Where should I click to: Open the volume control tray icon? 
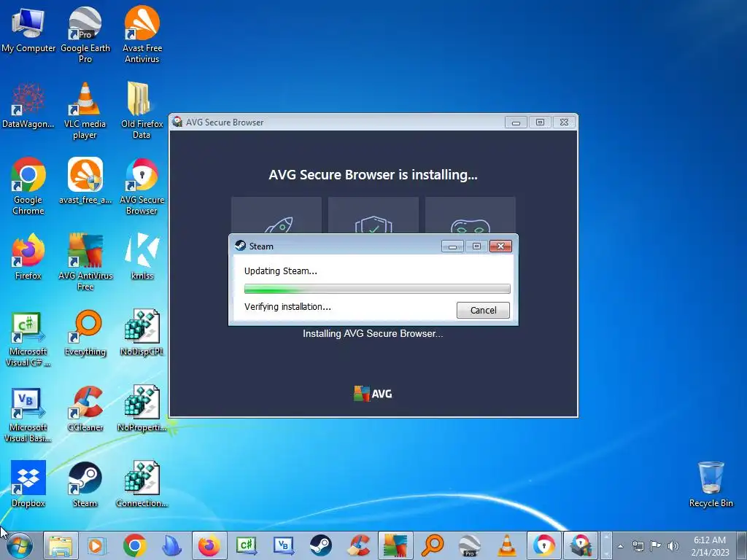673,546
